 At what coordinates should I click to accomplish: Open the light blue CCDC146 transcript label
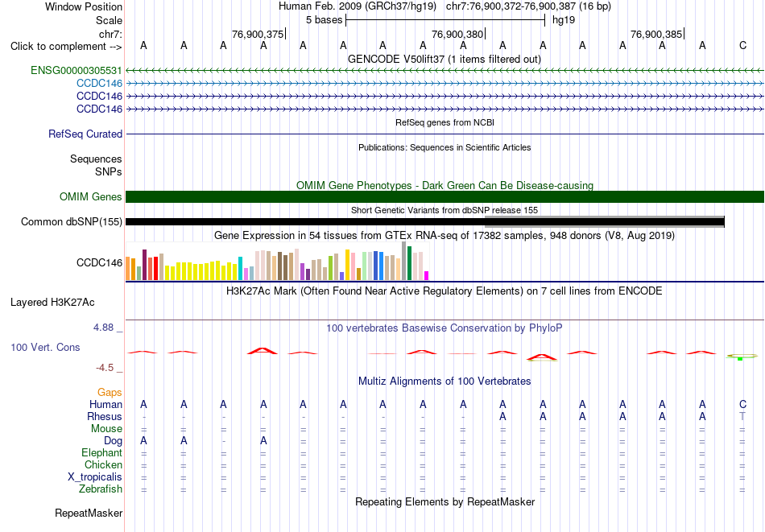(100, 84)
